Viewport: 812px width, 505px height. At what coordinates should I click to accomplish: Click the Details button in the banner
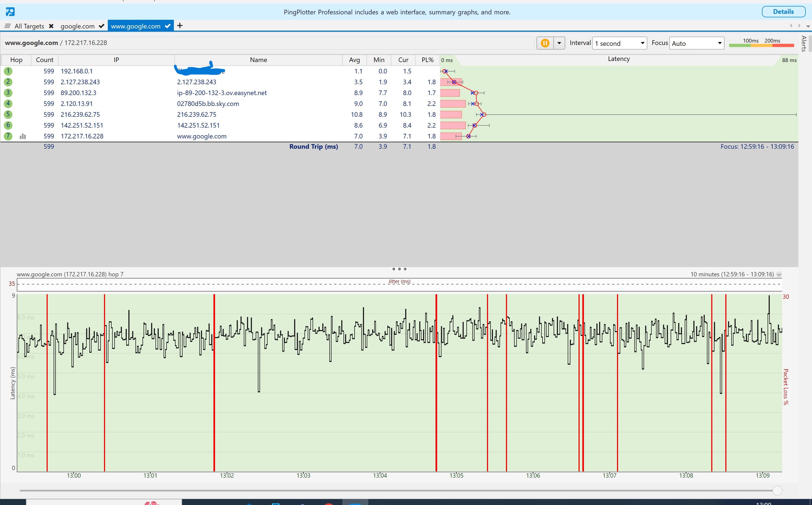[783, 12]
